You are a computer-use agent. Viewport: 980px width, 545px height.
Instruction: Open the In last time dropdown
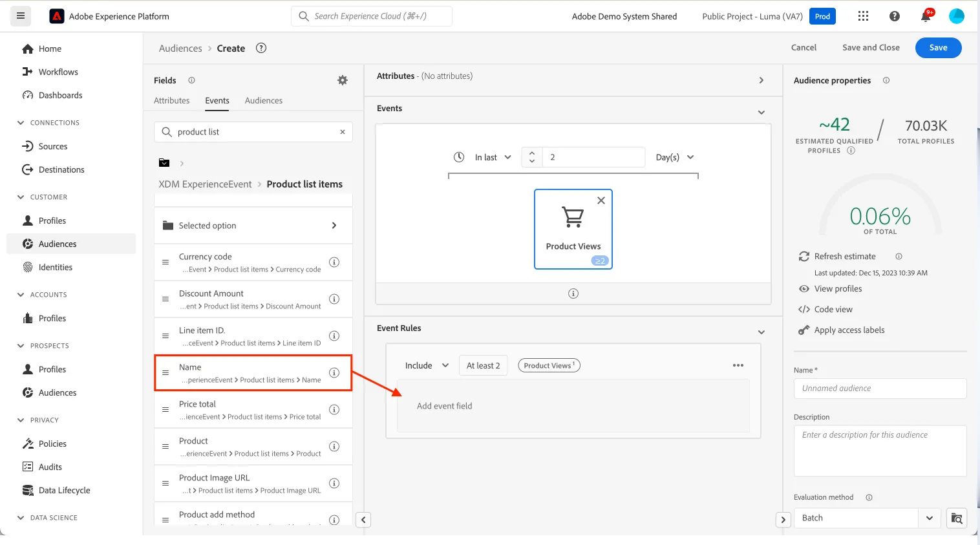coord(493,157)
